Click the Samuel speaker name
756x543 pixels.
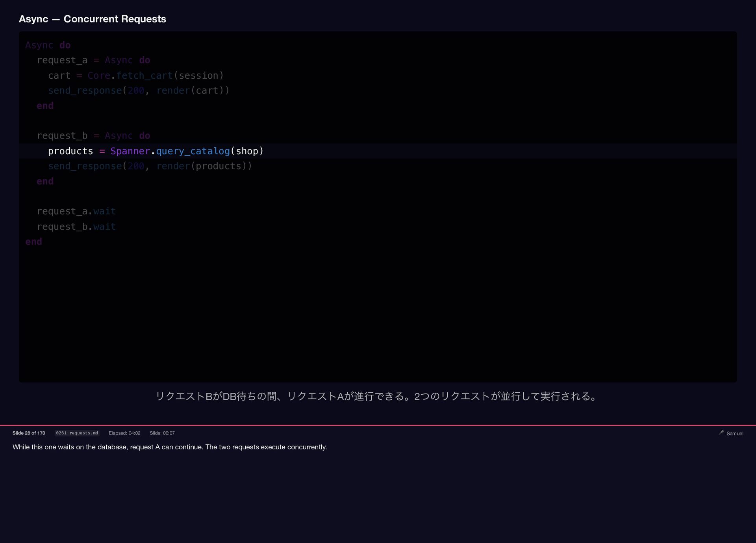click(735, 433)
